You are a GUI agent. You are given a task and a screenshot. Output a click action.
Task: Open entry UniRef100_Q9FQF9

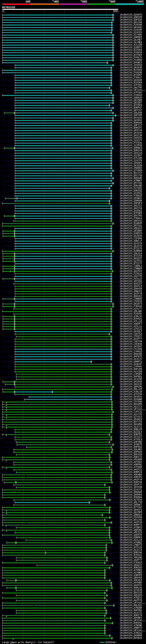tap(131, 203)
